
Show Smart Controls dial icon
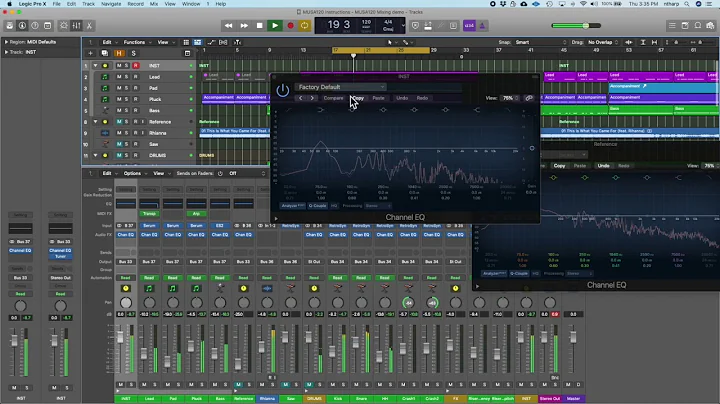pos(64,26)
